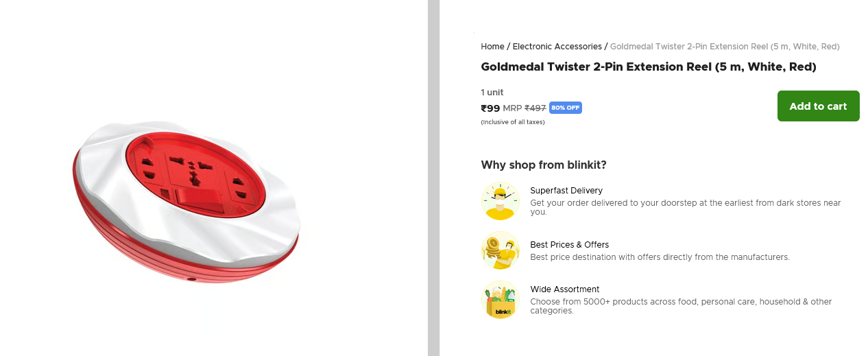Screen dimensions: 868x356
Task: Open the extension reel product image
Action: click(186, 201)
